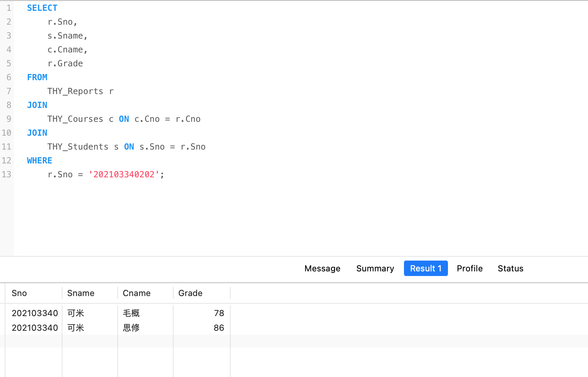Place cursor on THY_Students table name
The width and height of the screenshot is (588, 377).
78,147
